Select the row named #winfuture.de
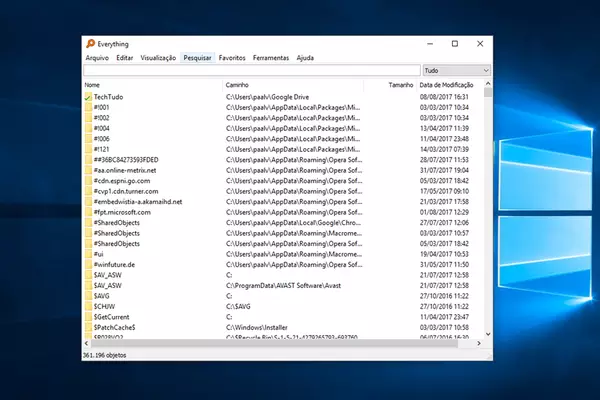This screenshot has height=400, width=600. [x=284, y=264]
